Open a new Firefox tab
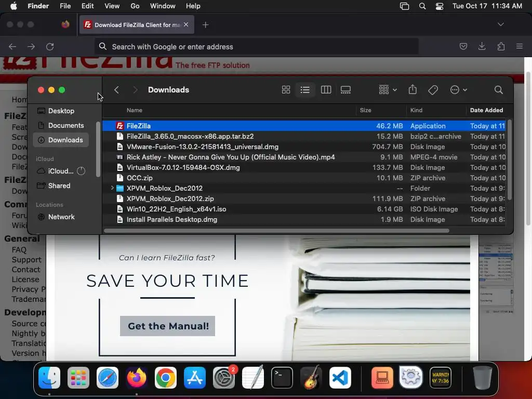Viewport: 532px width, 399px height. click(205, 25)
